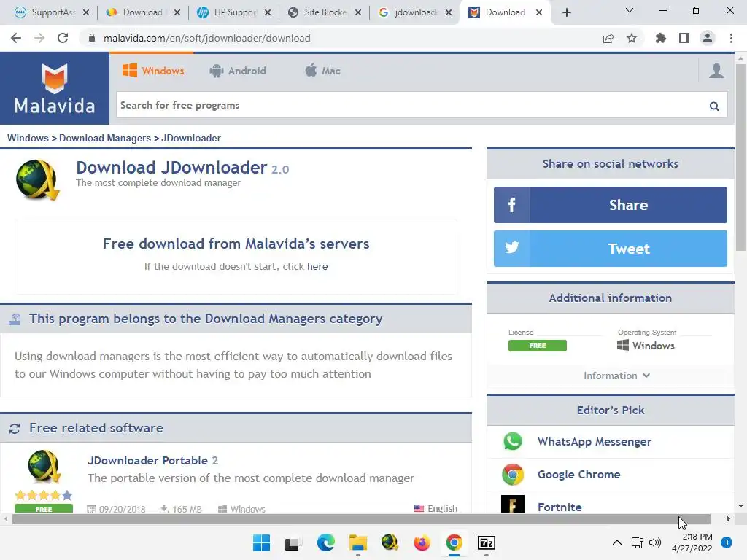This screenshot has width=747, height=560.
Task: Open Microsoft Edge from taskbar
Action: click(x=326, y=542)
